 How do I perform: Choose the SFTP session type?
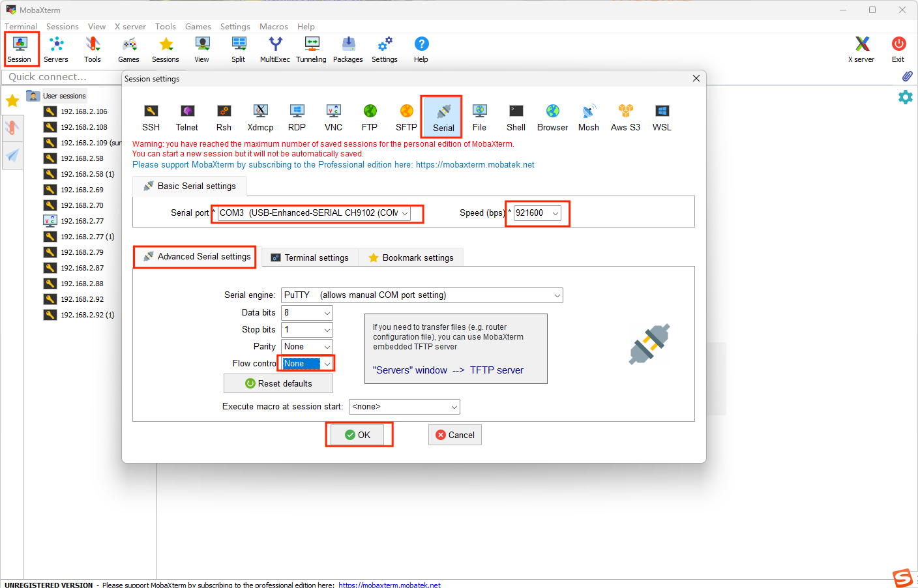406,117
